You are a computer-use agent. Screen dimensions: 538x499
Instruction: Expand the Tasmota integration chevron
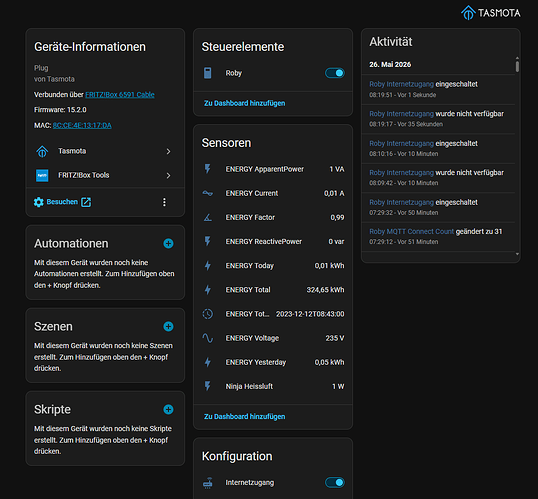tap(168, 151)
